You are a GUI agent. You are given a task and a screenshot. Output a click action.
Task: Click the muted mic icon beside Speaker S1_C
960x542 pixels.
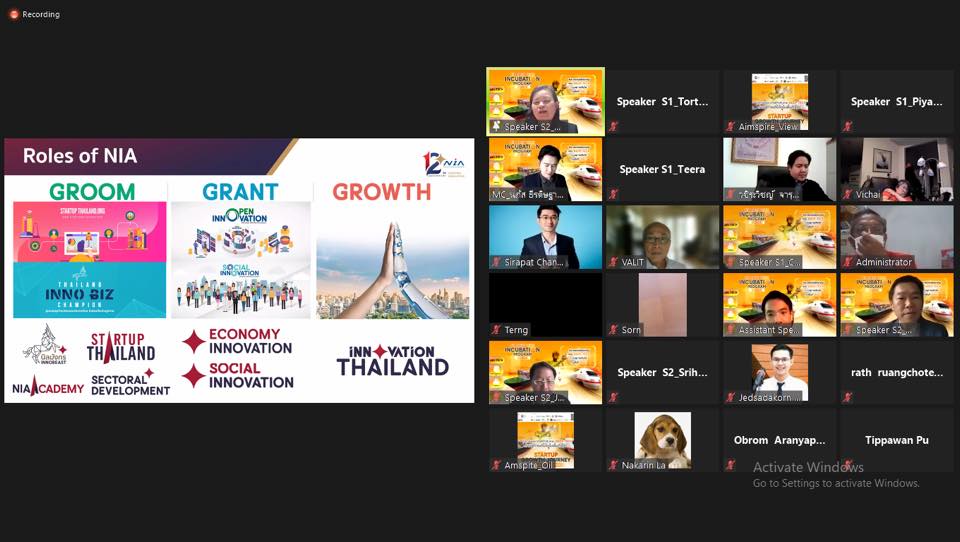click(x=730, y=262)
